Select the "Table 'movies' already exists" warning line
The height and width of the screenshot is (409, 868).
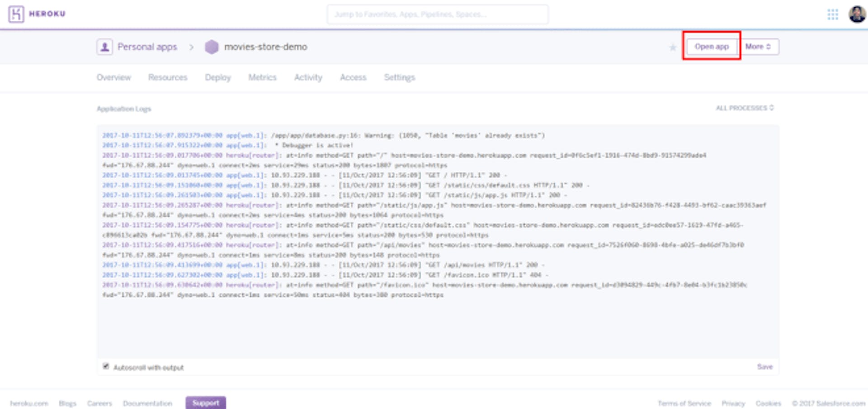pyautogui.click(x=323, y=136)
